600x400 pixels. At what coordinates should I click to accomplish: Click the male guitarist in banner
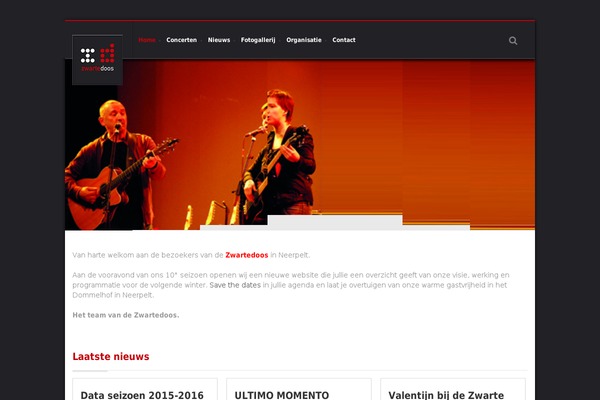click(x=115, y=165)
